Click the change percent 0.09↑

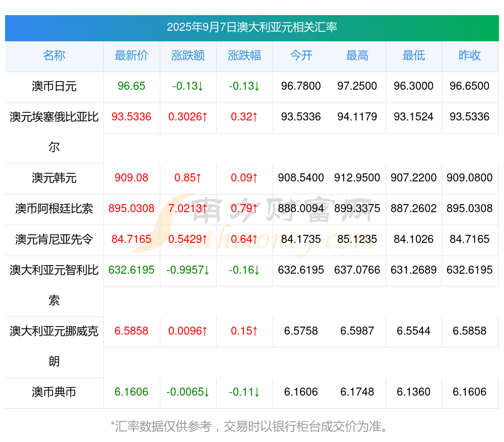point(244,178)
